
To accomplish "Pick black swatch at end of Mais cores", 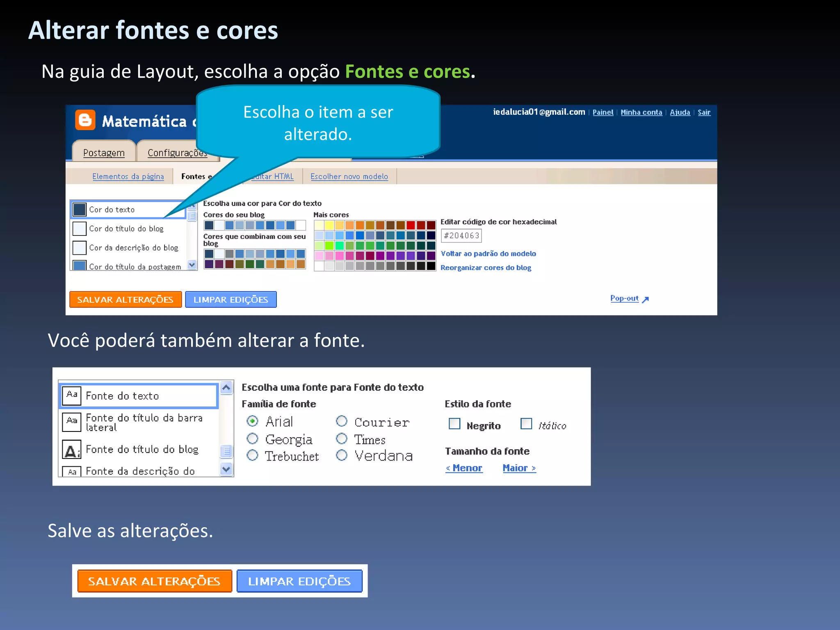I will (x=431, y=266).
